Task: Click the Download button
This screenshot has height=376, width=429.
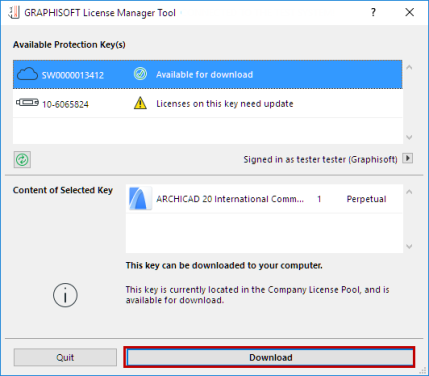Action: tap(269, 357)
